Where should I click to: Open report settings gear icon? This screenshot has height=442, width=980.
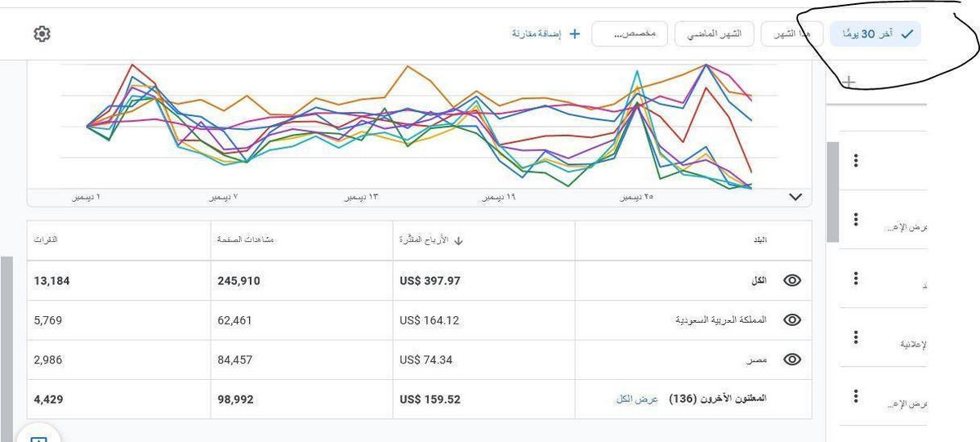click(42, 33)
